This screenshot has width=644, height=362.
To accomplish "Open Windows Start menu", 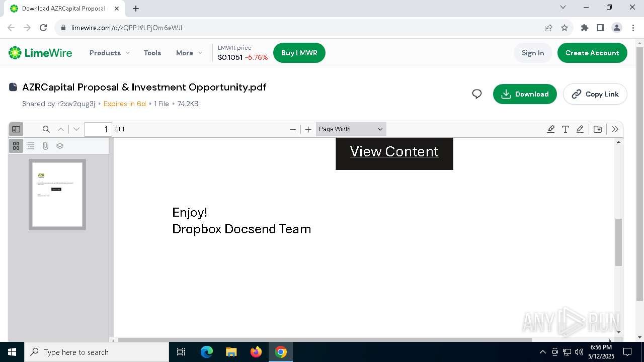I will 12,352.
